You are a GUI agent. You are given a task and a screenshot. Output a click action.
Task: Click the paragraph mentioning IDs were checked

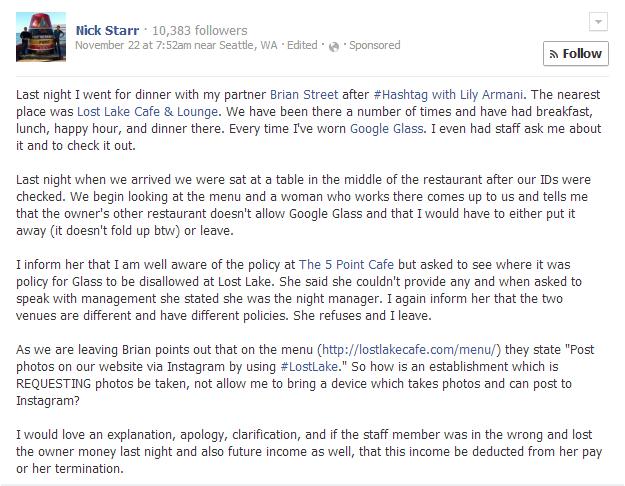303,205
